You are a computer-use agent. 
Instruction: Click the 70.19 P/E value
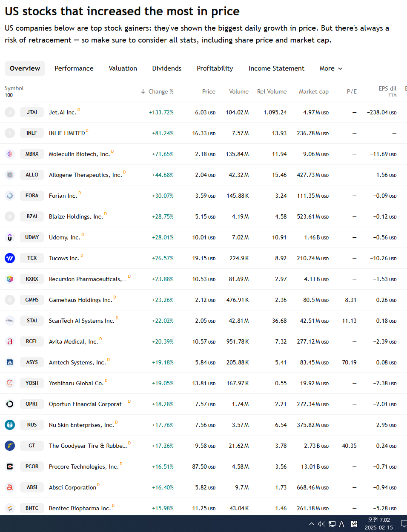[x=350, y=362]
